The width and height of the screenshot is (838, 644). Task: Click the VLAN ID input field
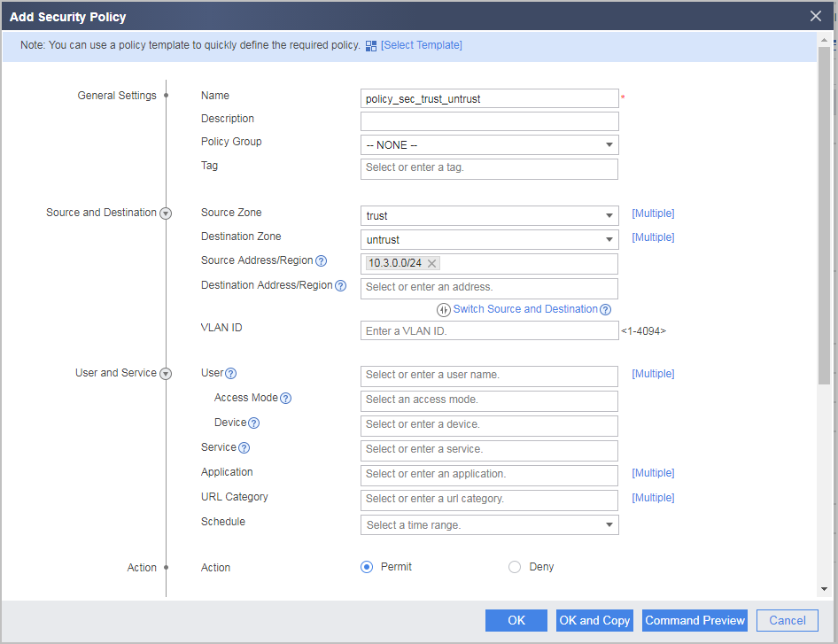coord(490,330)
